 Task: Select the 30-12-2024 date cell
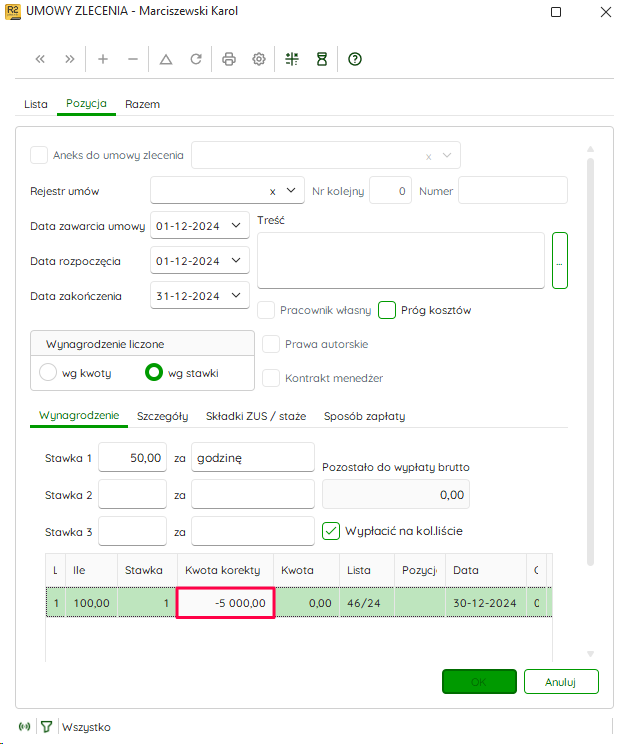point(485,603)
